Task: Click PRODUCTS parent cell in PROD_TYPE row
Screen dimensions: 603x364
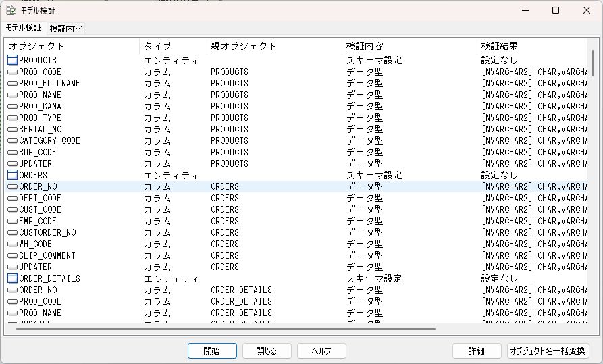Action: click(x=230, y=118)
